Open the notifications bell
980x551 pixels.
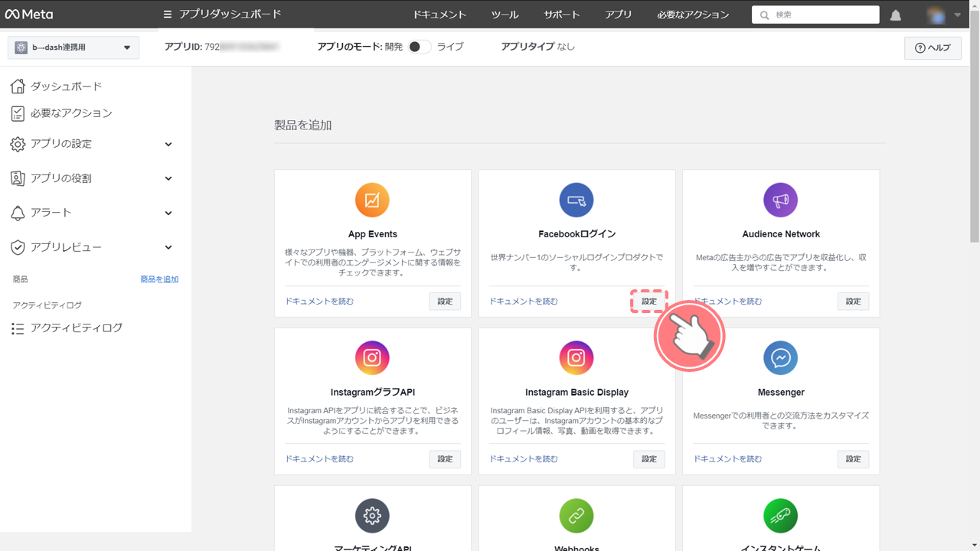tap(896, 15)
